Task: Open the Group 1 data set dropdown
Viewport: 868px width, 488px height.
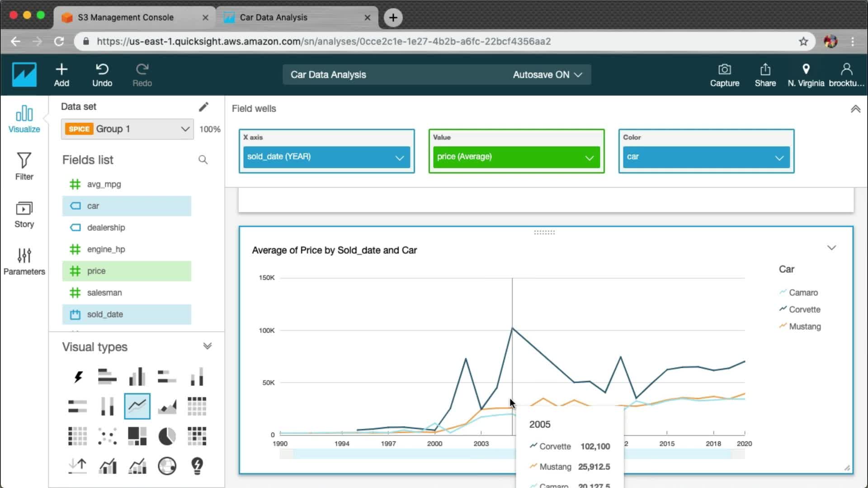Action: pos(127,129)
